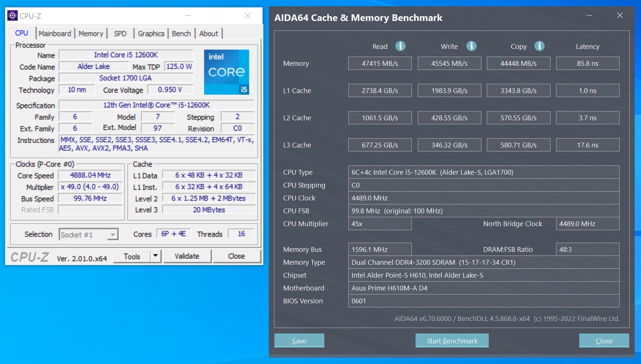Click the Package value Socket 1700 LGA

pyautogui.click(x=126, y=78)
